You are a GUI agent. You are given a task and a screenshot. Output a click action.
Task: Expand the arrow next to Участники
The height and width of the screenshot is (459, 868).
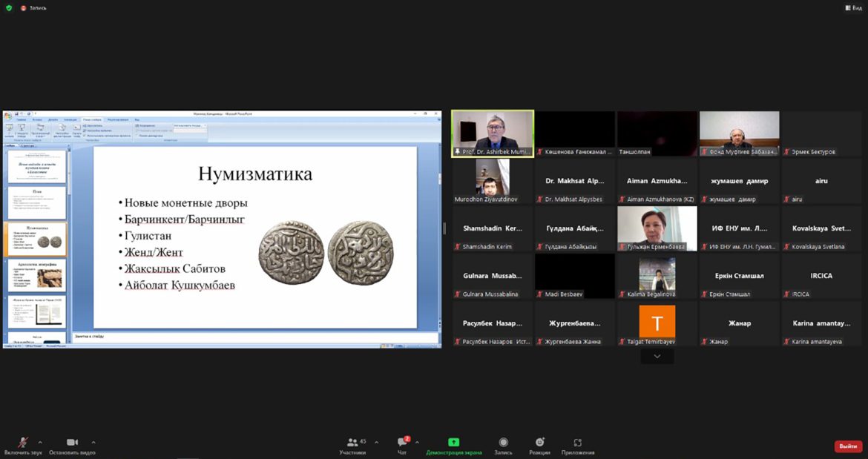376,442
